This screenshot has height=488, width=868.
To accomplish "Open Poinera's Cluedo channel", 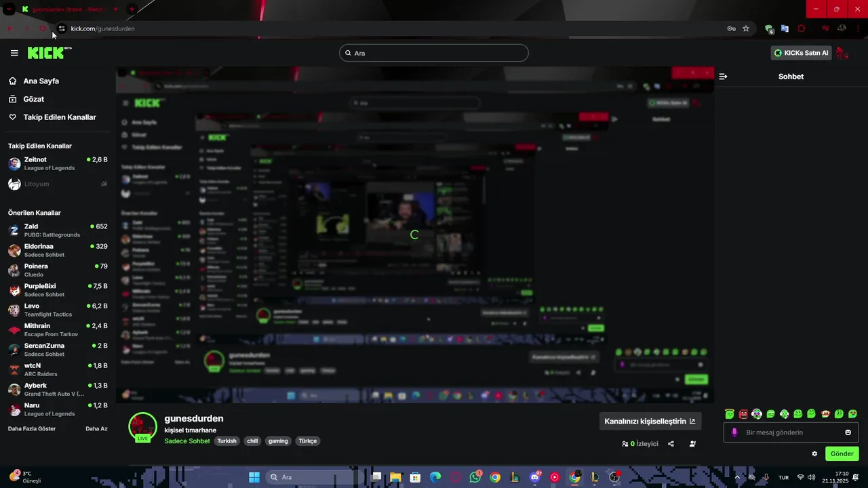I will (x=57, y=270).
